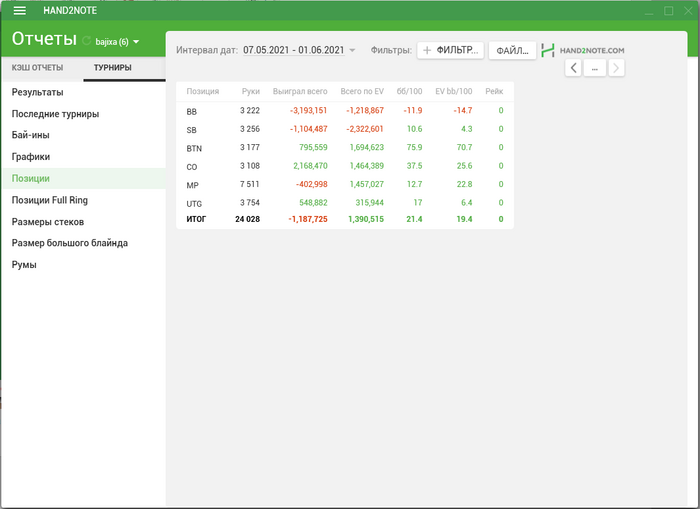The width and height of the screenshot is (700, 509).
Task: Sort by the EV bb/100 column header
Action: (x=454, y=91)
